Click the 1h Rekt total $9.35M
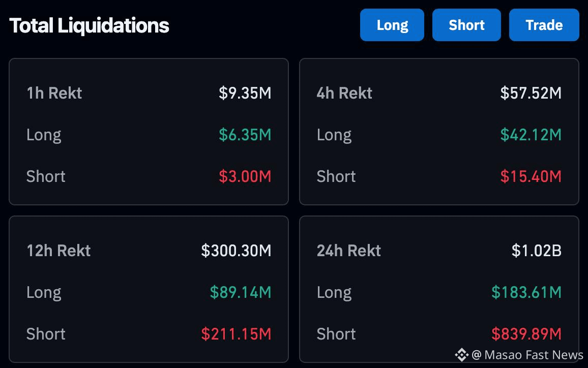 [x=245, y=93]
